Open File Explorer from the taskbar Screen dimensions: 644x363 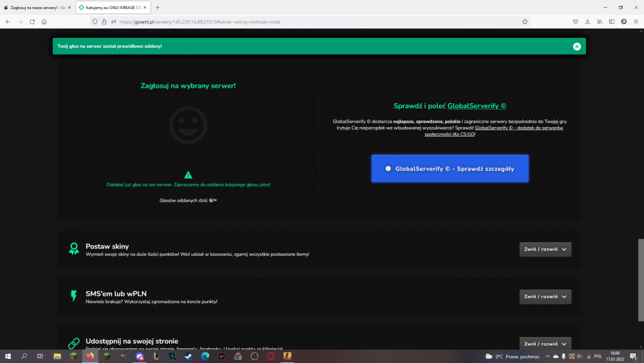point(57,357)
